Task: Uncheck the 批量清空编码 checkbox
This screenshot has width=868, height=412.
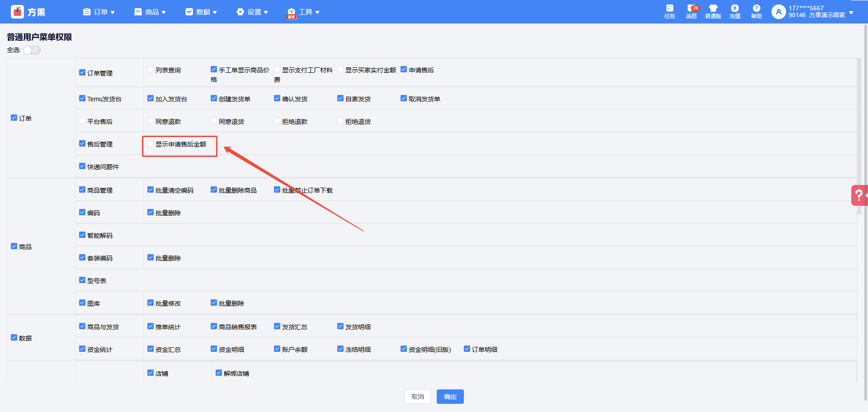Action: coord(151,190)
